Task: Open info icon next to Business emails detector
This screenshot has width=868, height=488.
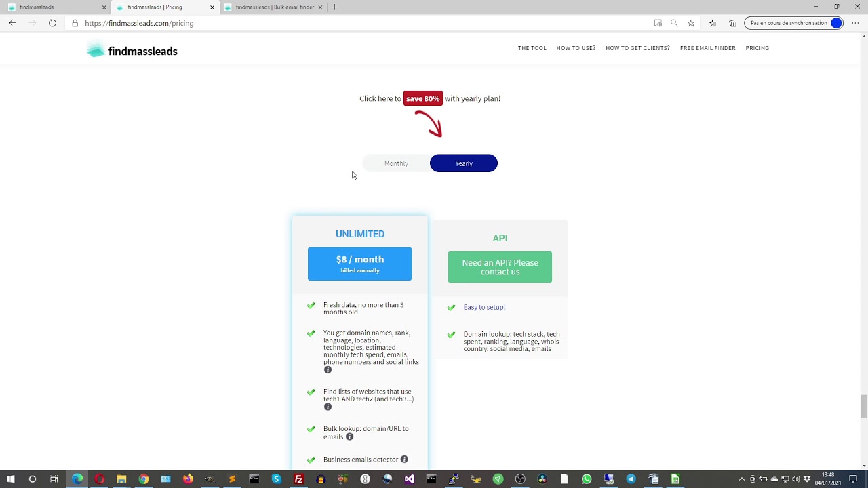Action: point(404,460)
